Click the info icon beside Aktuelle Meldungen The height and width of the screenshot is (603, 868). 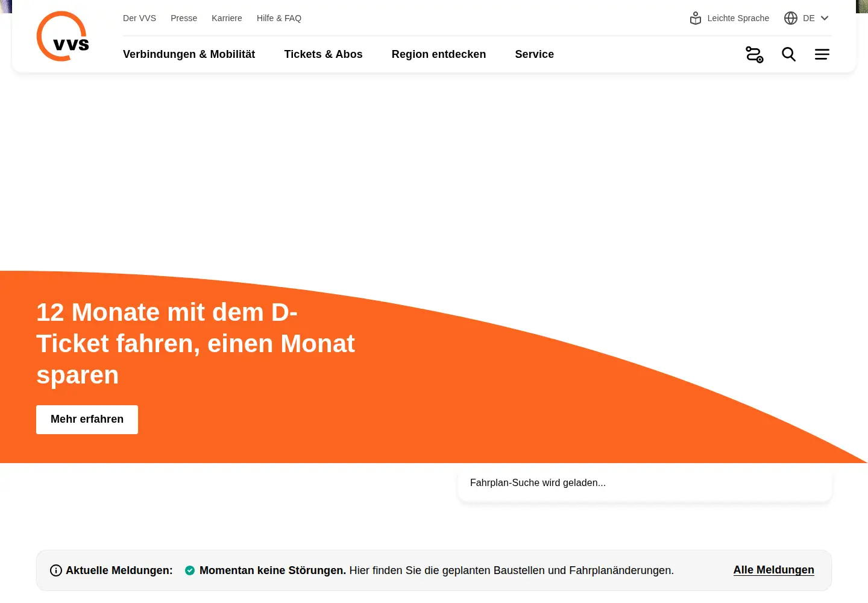(56, 570)
